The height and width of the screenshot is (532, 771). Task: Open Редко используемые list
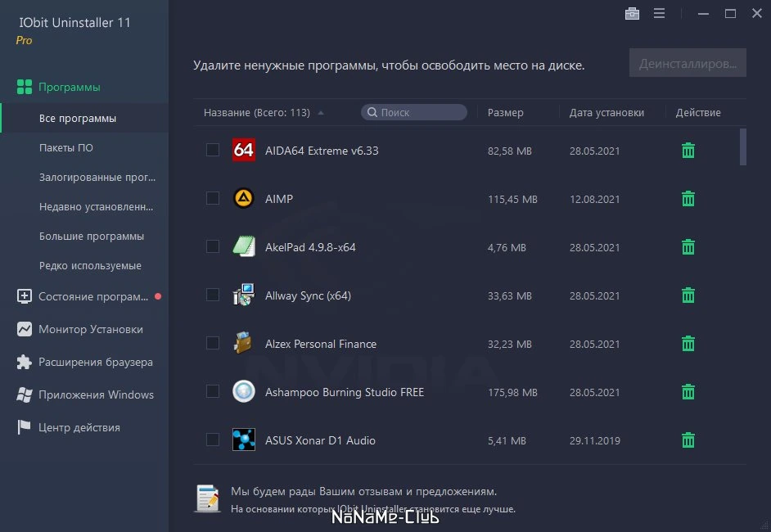[x=90, y=265]
